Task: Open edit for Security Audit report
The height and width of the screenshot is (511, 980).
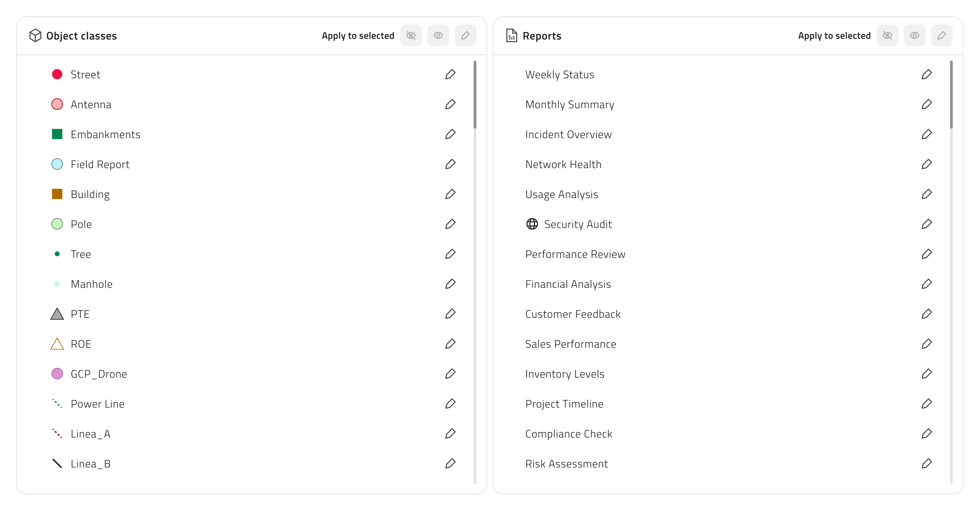Action: tap(927, 224)
